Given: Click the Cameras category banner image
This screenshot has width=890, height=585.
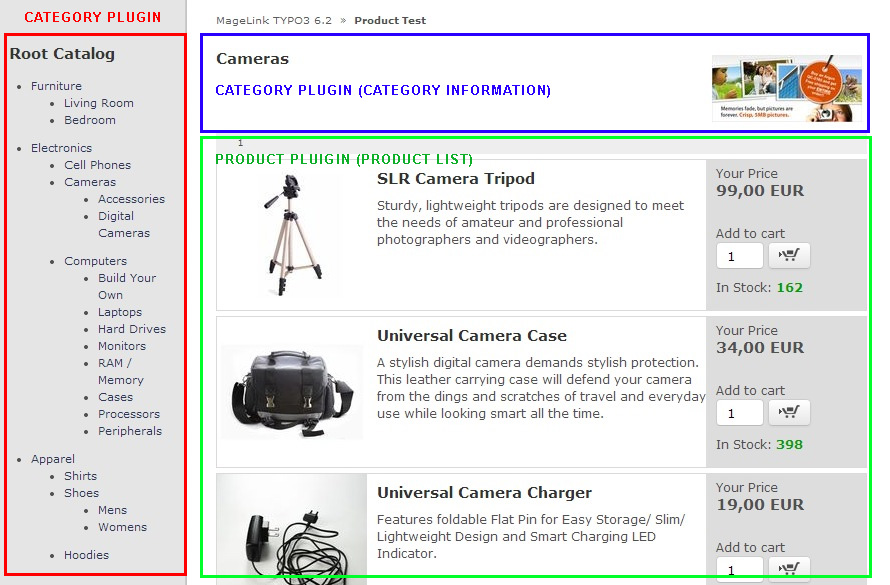Looking at the screenshot, I should pos(786,88).
